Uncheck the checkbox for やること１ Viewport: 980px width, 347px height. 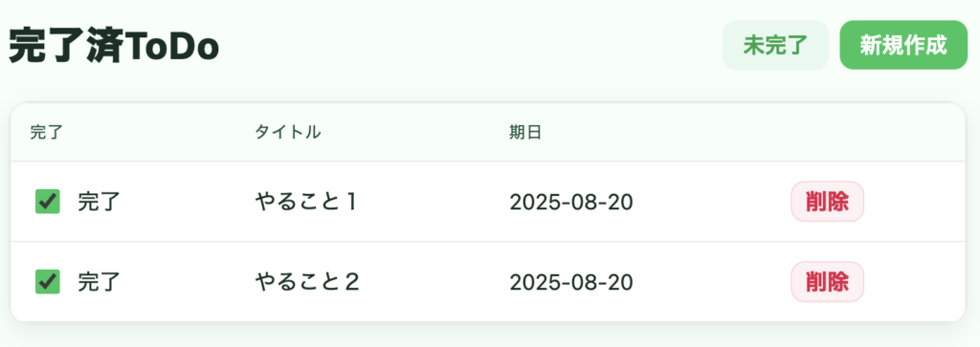(48, 202)
